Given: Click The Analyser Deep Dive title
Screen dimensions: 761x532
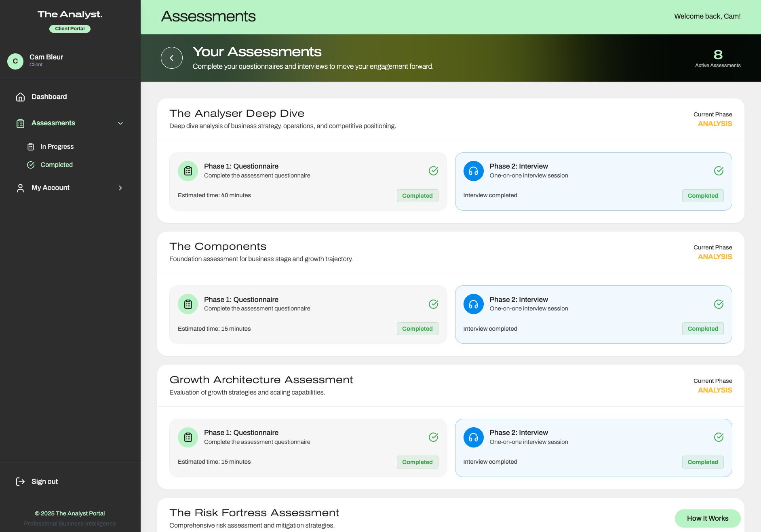Looking at the screenshot, I should (x=237, y=114).
